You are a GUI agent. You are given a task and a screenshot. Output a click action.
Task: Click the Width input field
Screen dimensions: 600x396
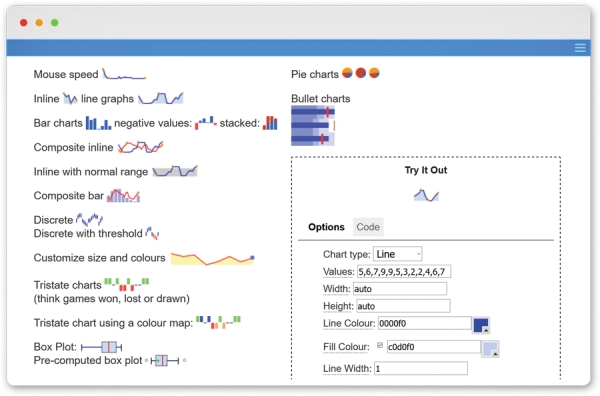400,289
